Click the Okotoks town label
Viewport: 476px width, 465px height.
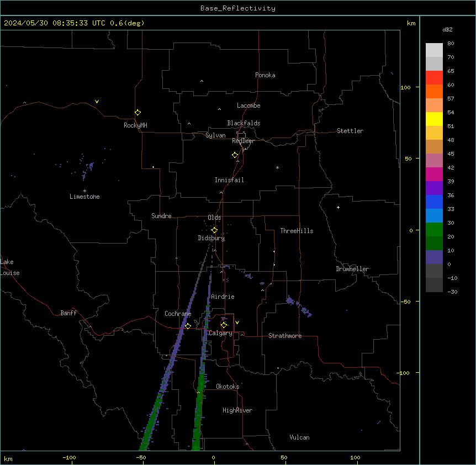228,387
